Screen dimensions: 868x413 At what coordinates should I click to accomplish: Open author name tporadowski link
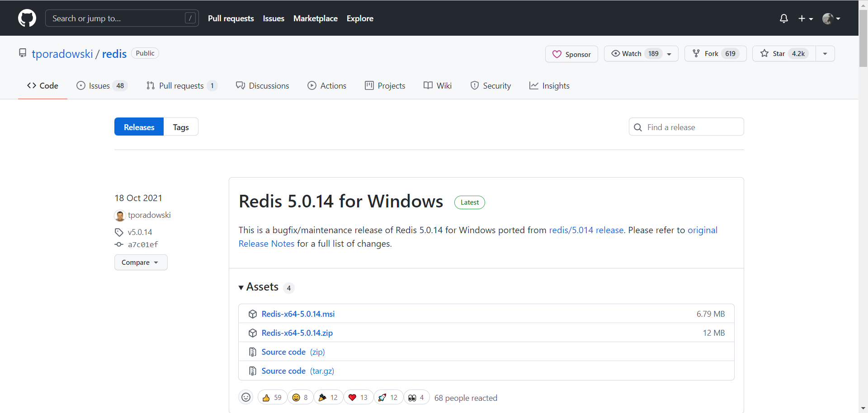[x=149, y=215]
